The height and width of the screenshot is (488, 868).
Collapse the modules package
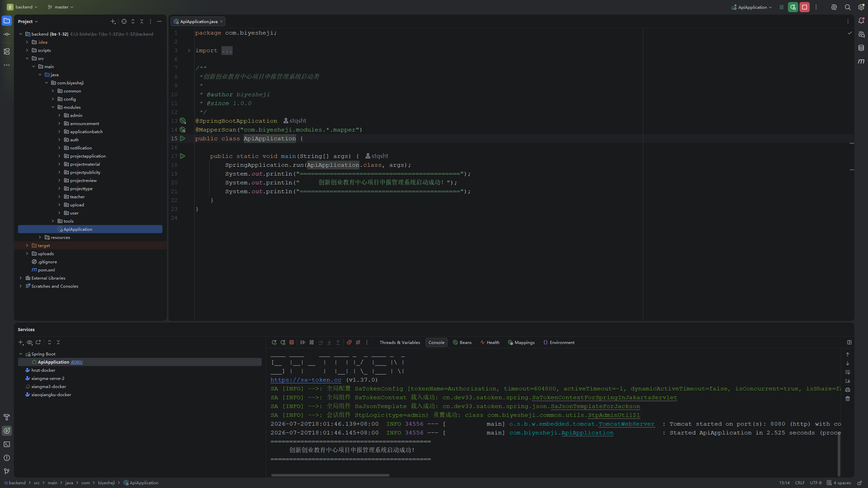coord(53,107)
